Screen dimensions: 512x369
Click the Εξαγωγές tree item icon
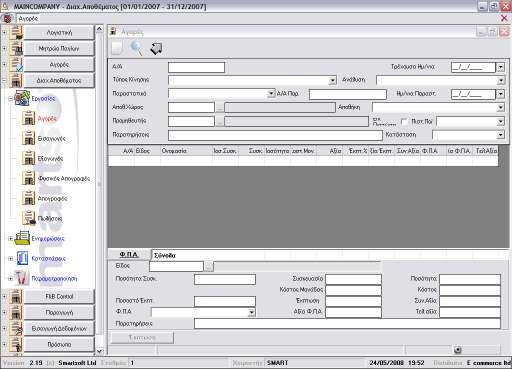click(x=29, y=158)
